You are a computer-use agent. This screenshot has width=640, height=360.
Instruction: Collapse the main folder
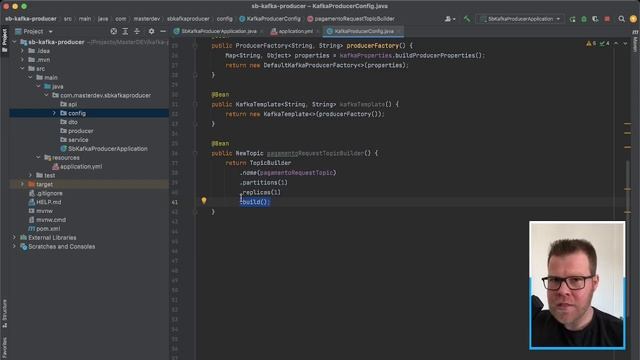point(31,78)
